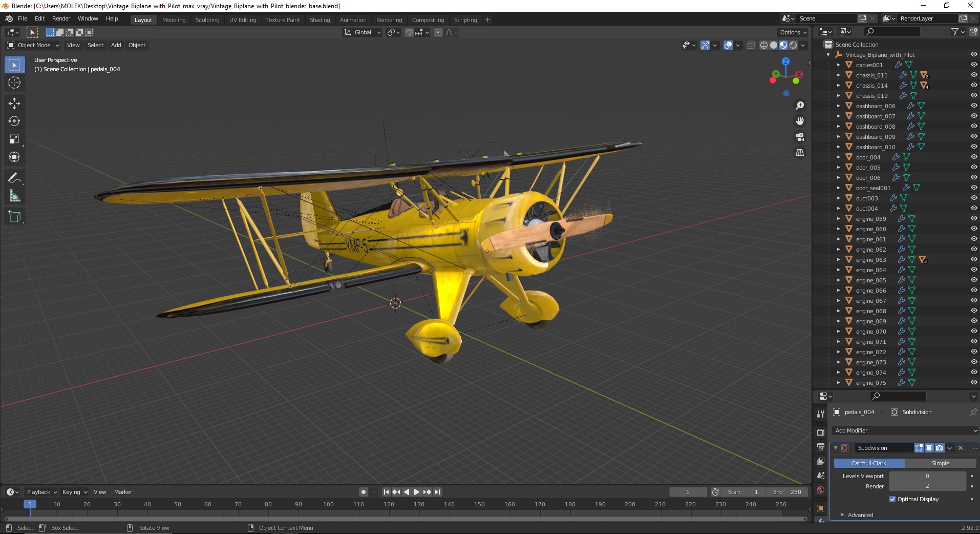Collapse the Vintage_Biplane_with_Pilot collection
The width and height of the screenshot is (980, 534).
point(828,55)
